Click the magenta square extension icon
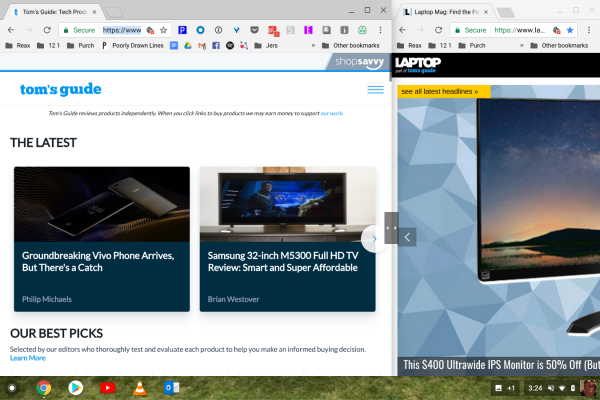600x400 pixels. point(308,30)
